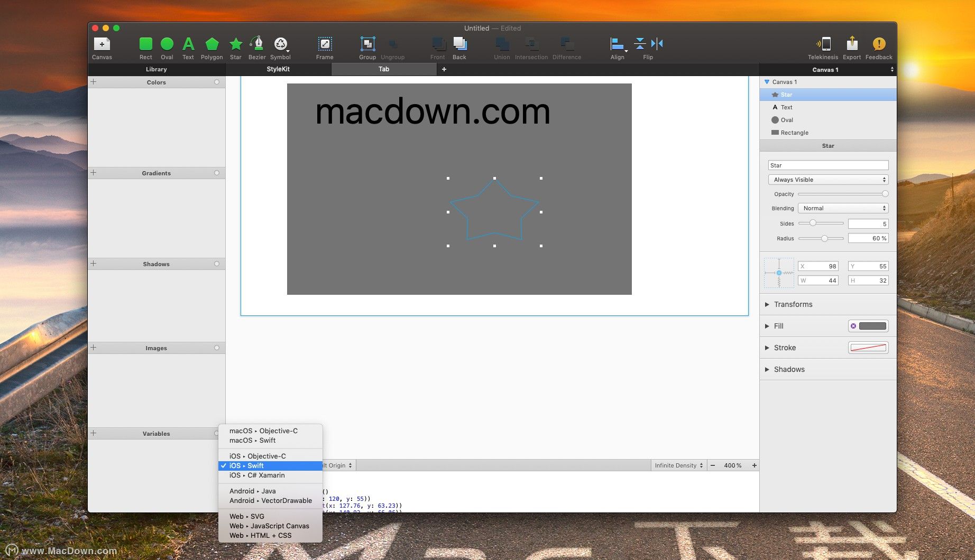
Task: Switch to the StyleKit tab
Action: (278, 69)
